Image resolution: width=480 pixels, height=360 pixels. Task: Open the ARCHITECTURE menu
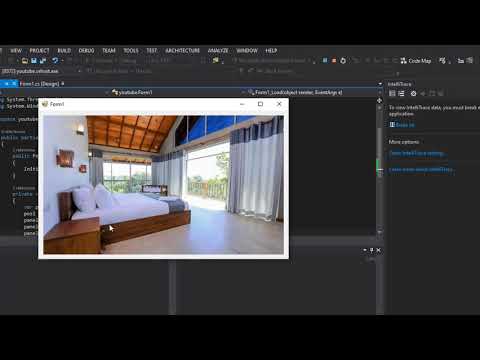pyautogui.click(x=183, y=51)
